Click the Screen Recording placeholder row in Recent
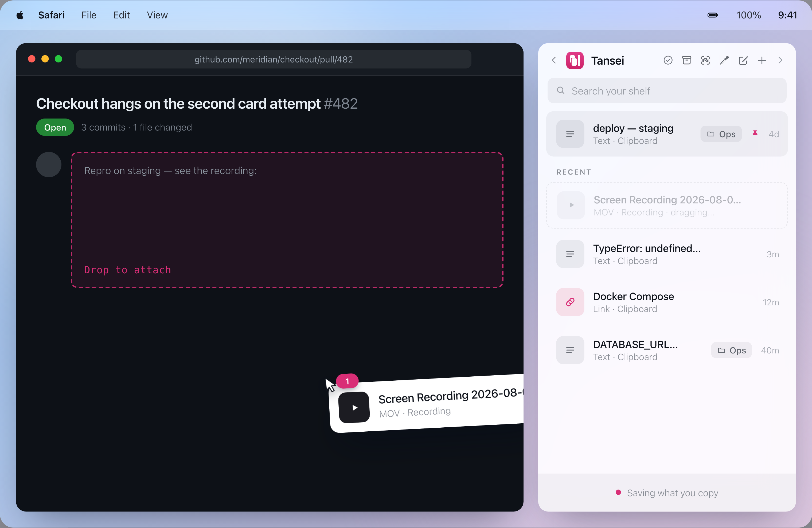812x528 pixels. tap(667, 205)
